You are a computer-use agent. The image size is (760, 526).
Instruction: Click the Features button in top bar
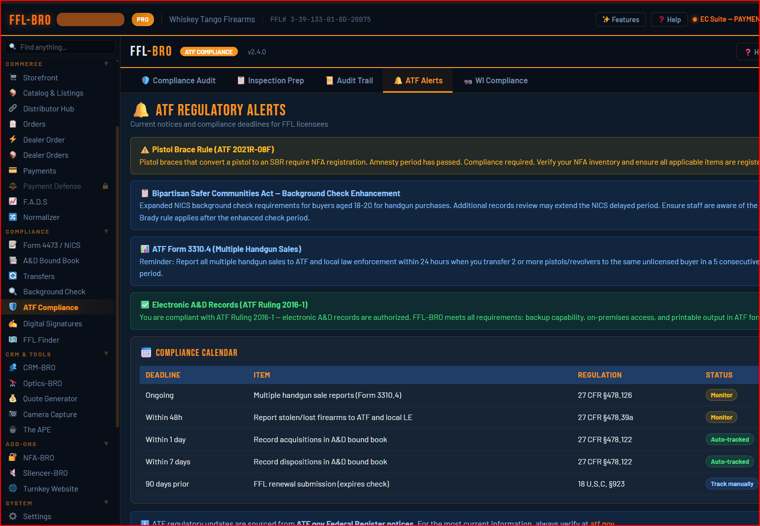[620, 19]
